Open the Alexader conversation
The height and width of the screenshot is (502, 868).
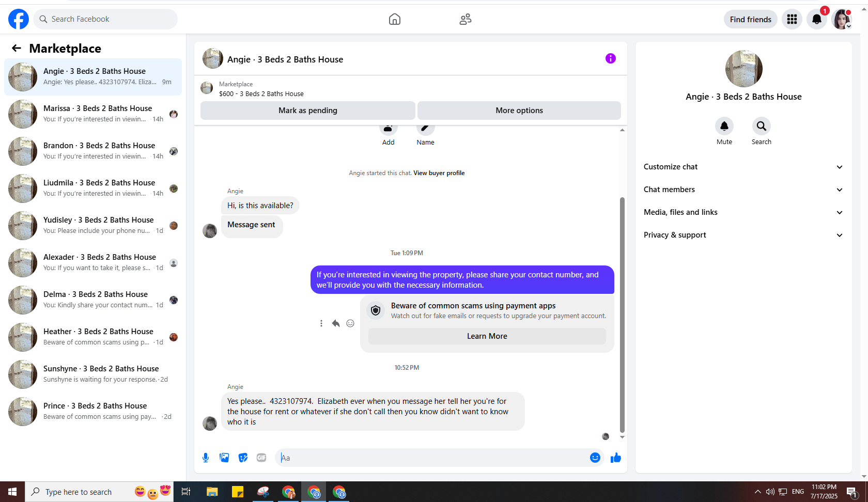tap(93, 263)
